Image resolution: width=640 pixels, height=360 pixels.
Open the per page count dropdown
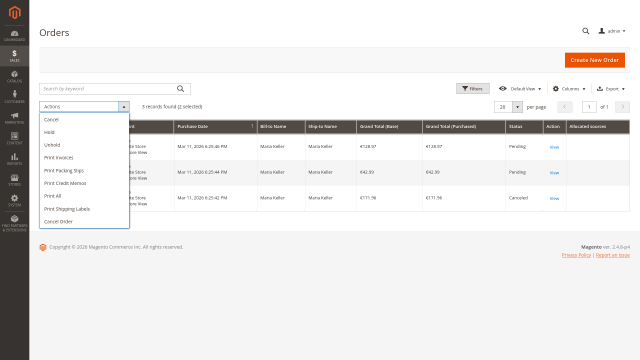517,107
